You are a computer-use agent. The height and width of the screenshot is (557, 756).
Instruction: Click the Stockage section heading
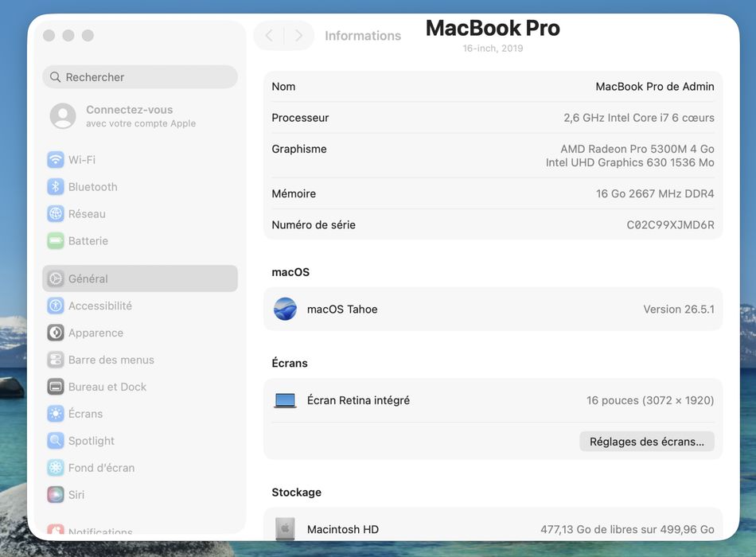pos(297,493)
